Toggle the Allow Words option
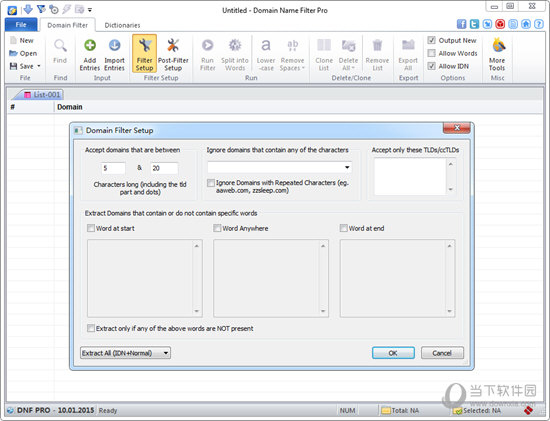 (x=432, y=53)
